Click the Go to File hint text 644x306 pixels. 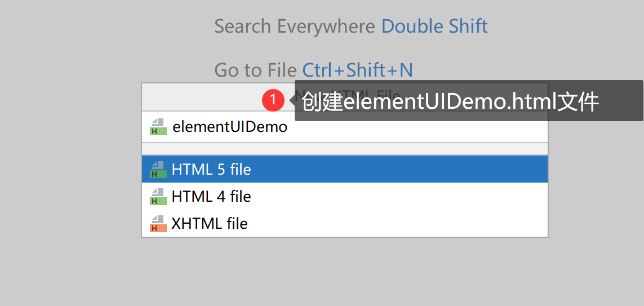[255, 70]
